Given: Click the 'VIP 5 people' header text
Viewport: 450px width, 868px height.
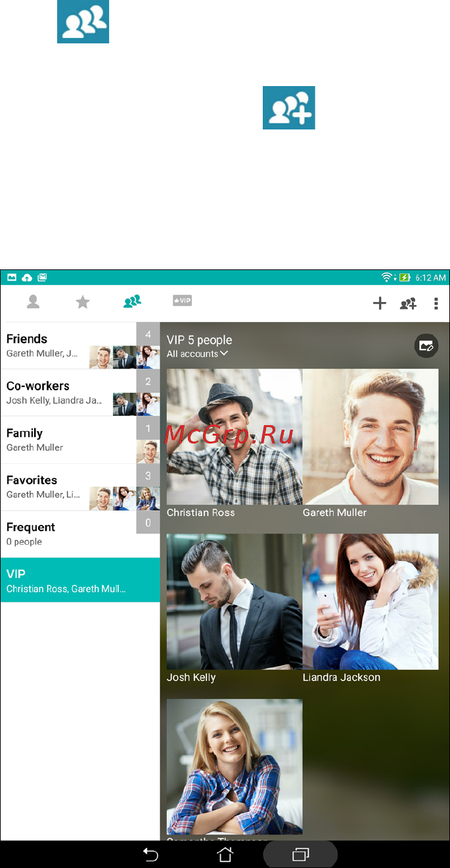Looking at the screenshot, I should [199, 340].
